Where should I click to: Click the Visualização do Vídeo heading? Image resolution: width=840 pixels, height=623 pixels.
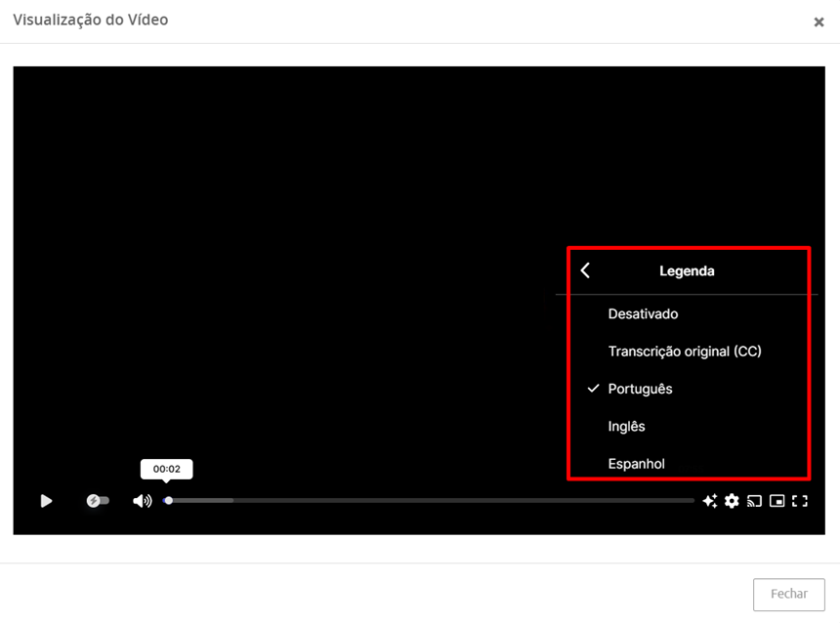point(91,20)
